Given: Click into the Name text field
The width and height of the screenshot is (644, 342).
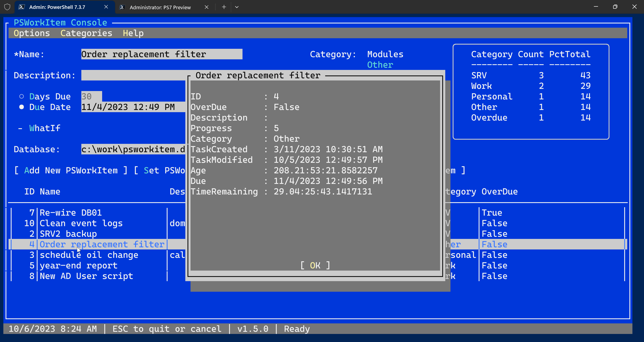Looking at the screenshot, I should [x=162, y=54].
